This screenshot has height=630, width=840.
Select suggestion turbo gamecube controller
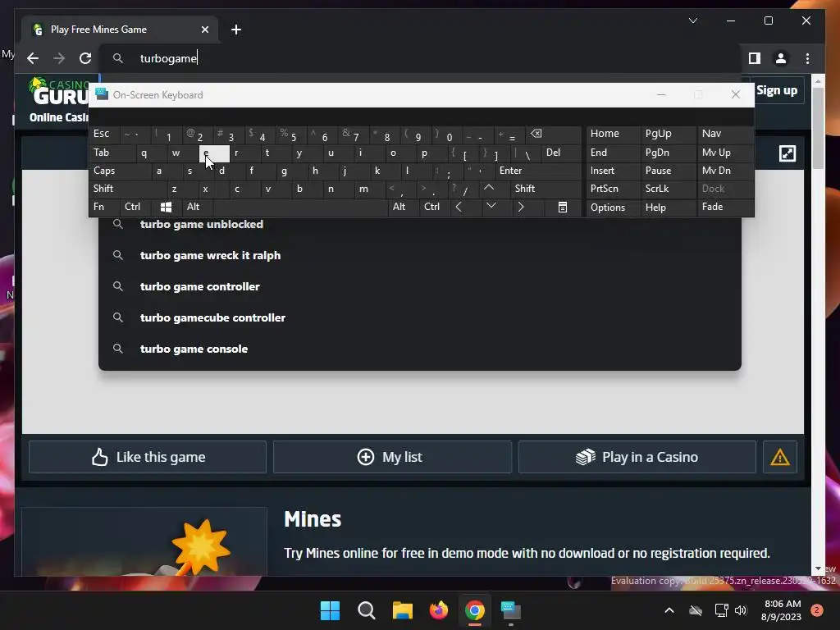pyautogui.click(x=420, y=317)
